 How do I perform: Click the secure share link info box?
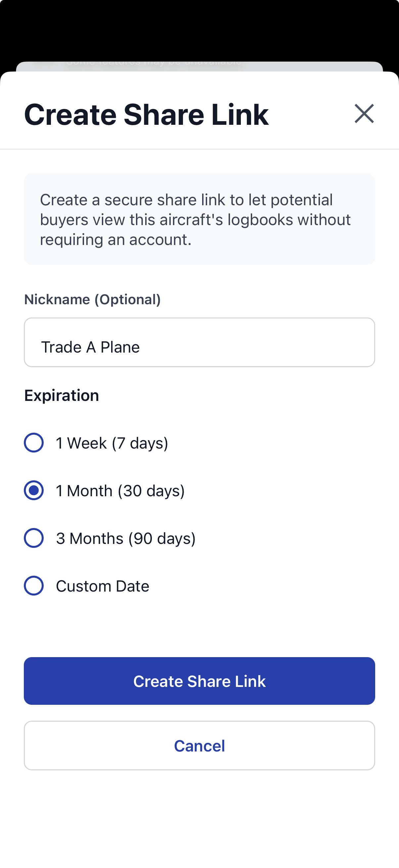click(199, 219)
